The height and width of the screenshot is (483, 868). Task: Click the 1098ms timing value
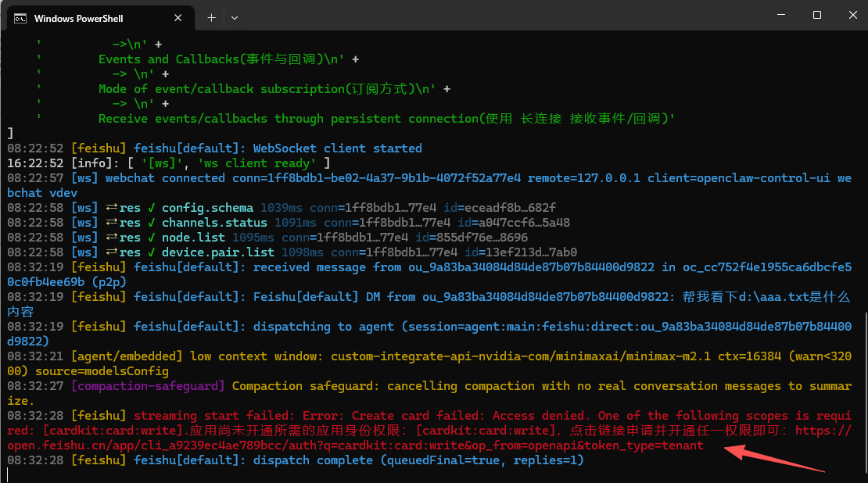pos(303,253)
